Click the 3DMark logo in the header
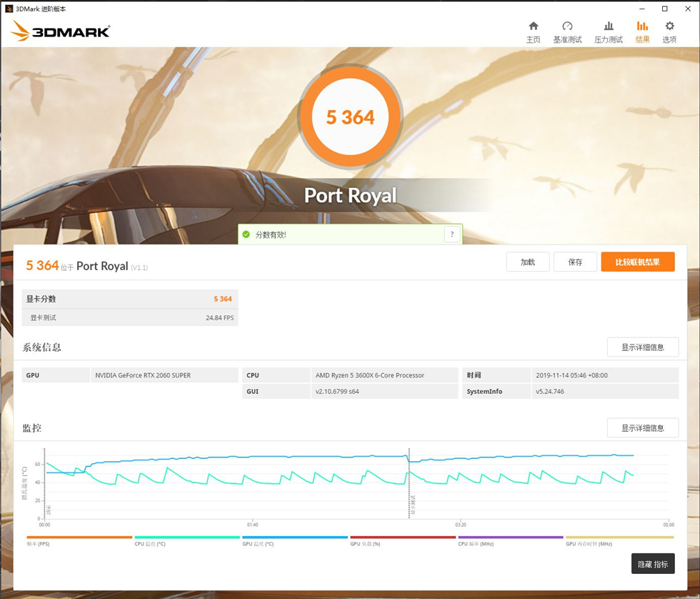Screen dimensions: 700x599 click(61, 31)
